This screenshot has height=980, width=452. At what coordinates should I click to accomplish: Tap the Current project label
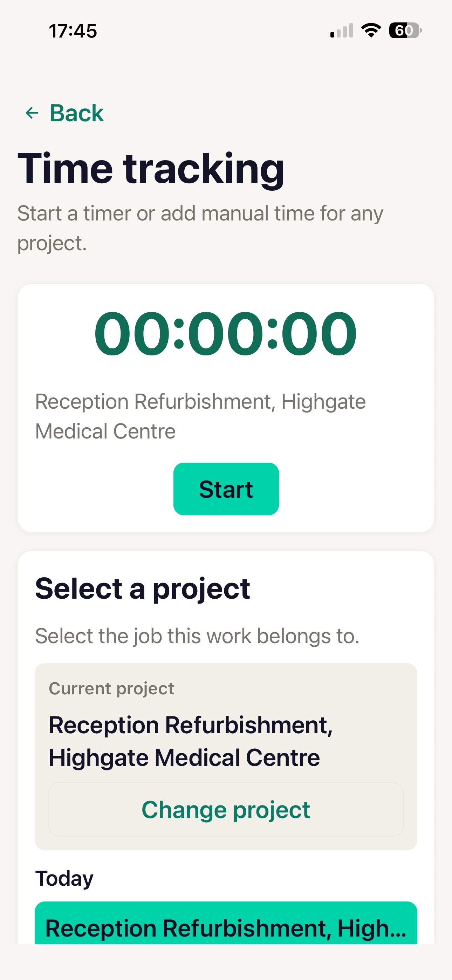tap(111, 688)
